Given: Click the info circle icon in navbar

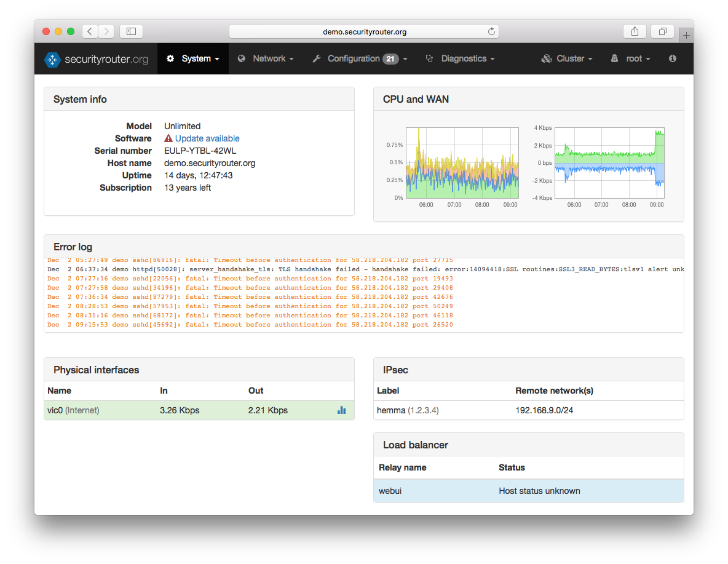Looking at the screenshot, I should pos(672,58).
